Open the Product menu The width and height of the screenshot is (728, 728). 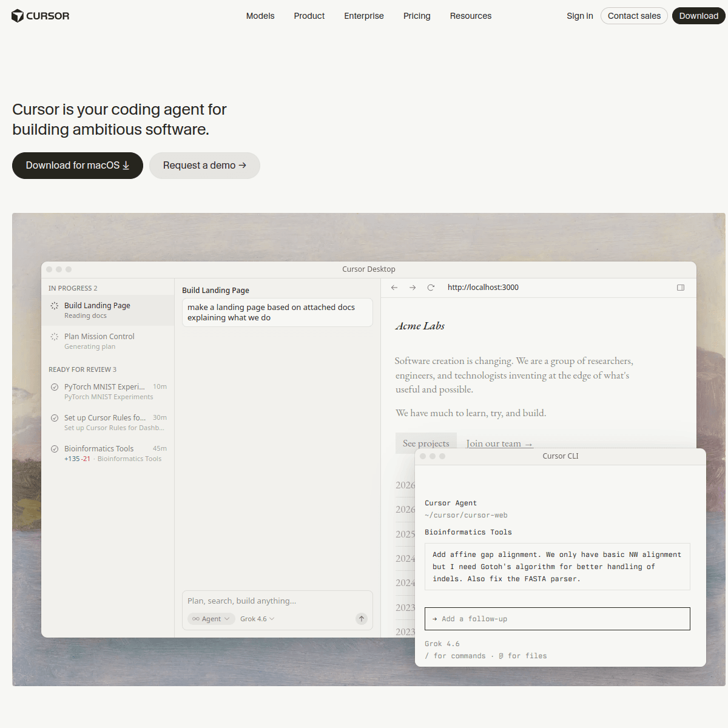pos(309,16)
